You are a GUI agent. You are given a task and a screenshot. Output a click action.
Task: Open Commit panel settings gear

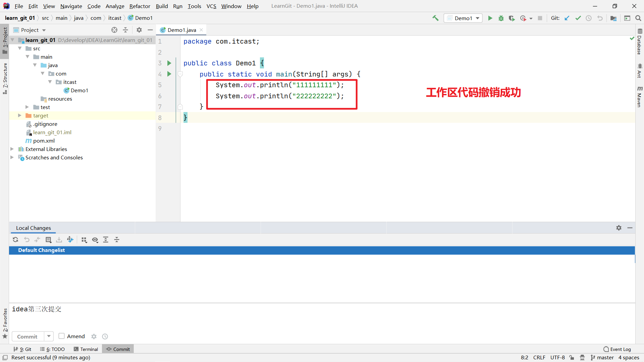(x=619, y=228)
